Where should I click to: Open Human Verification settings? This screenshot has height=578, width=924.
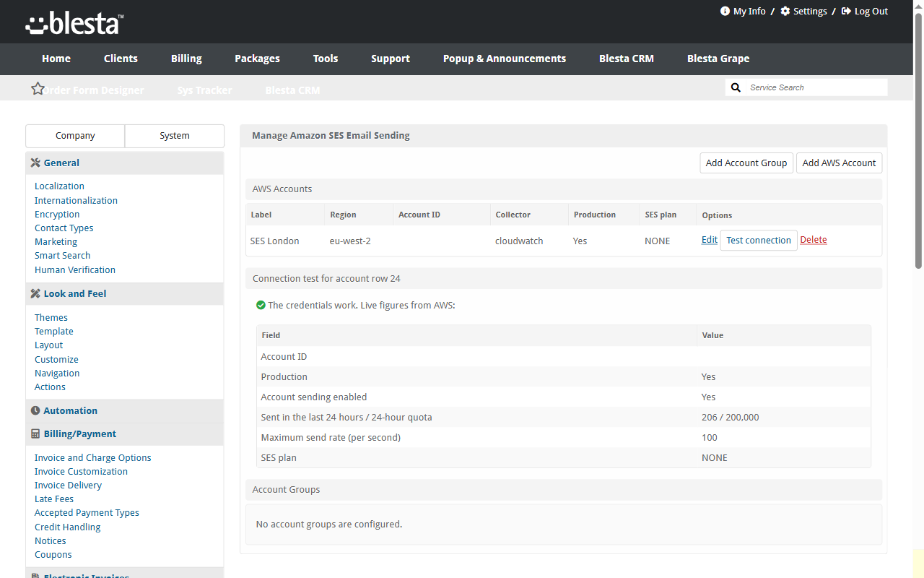tap(75, 270)
